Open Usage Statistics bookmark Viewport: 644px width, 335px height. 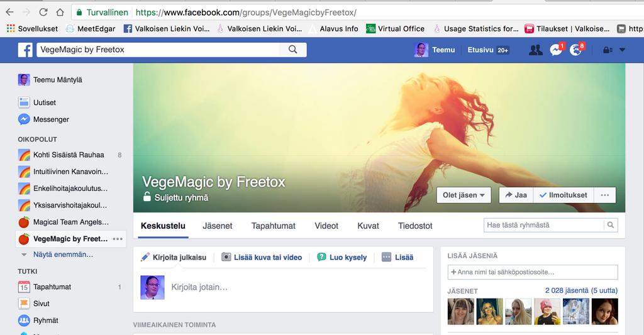click(x=475, y=29)
